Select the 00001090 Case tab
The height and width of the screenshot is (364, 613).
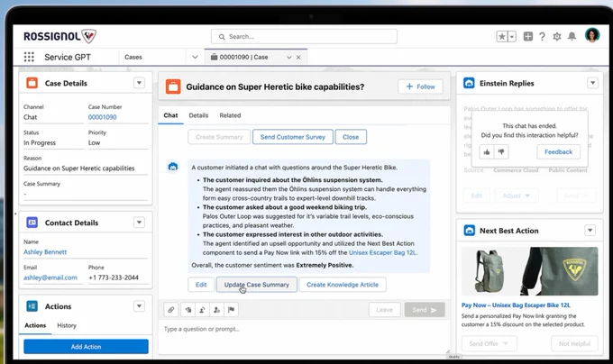pyautogui.click(x=244, y=57)
